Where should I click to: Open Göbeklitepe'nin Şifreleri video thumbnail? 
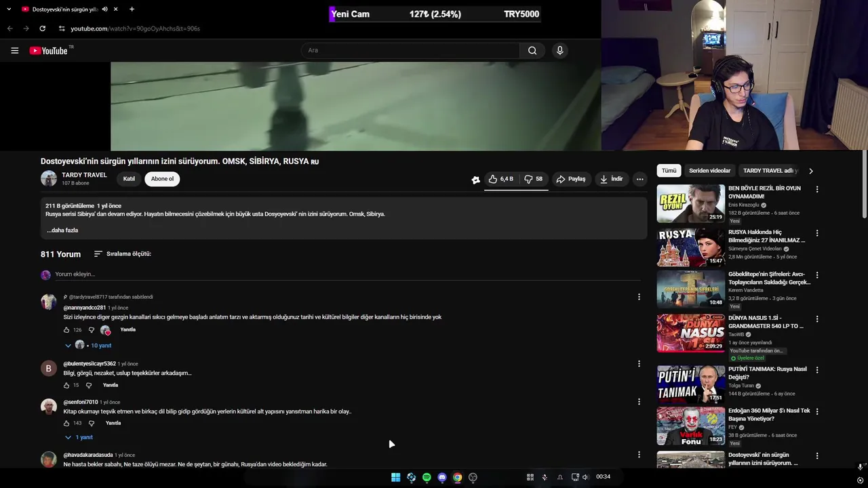(x=690, y=289)
